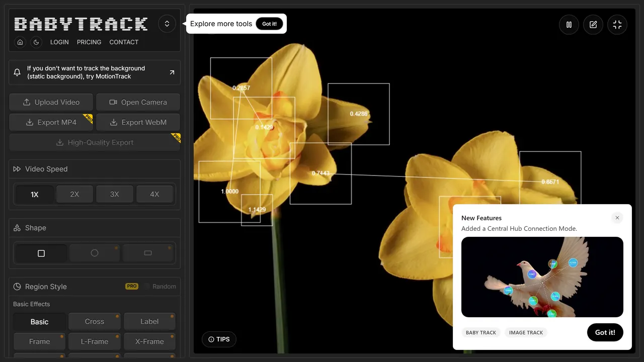644x362 pixels.
Task: Select the Cross region effect
Action: pyautogui.click(x=95, y=322)
